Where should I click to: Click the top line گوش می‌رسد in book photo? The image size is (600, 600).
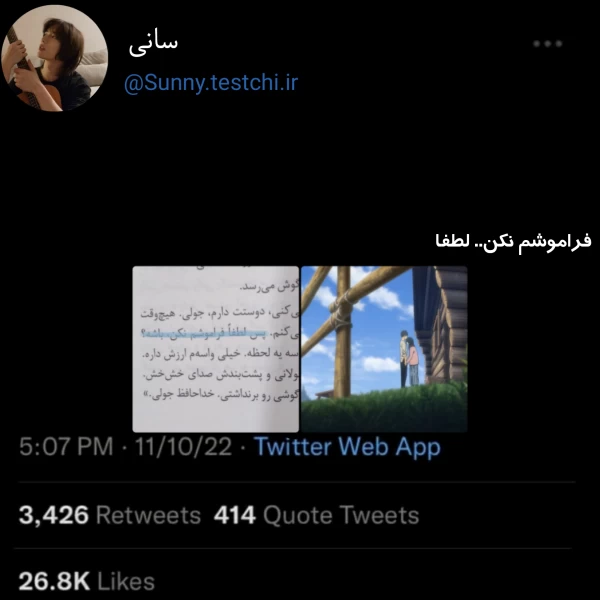(269, 286)
